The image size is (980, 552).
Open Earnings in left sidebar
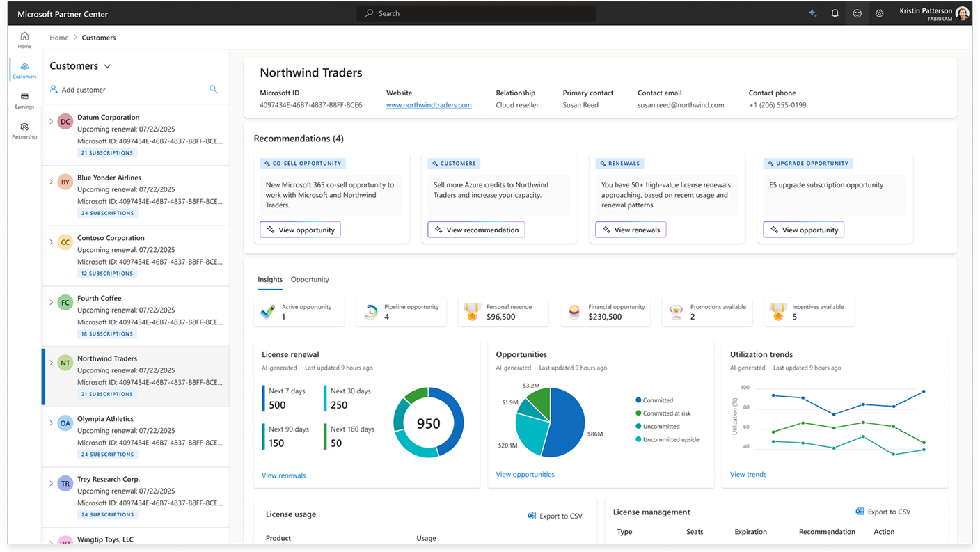coord(24,100)
